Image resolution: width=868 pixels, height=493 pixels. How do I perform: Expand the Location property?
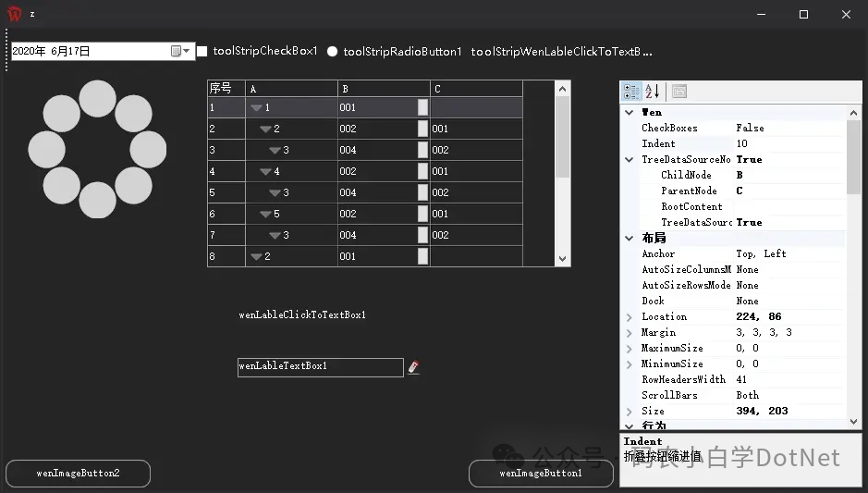click(x=630, y=316)
